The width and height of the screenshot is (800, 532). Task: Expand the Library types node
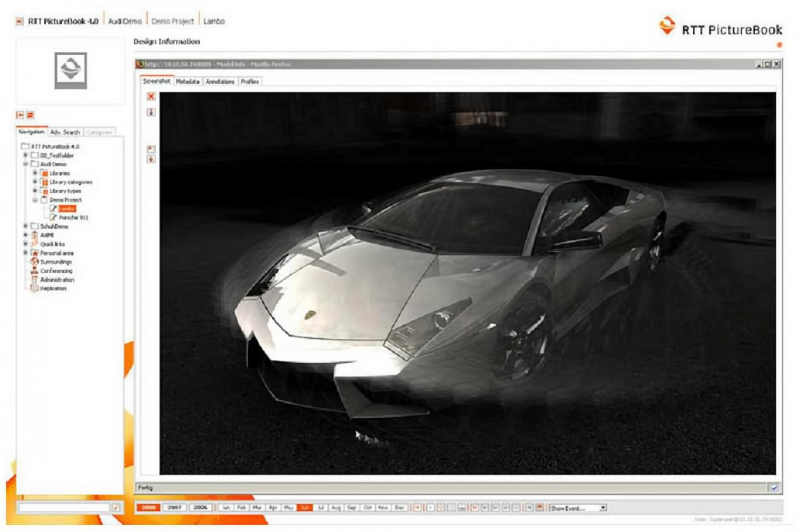(x=36, y=190)
